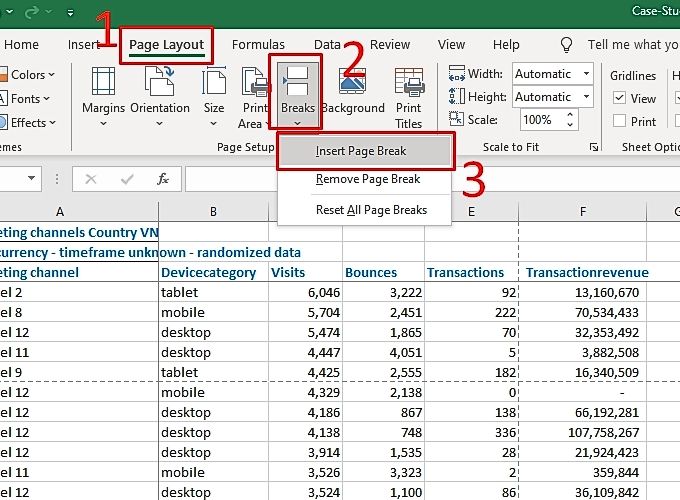
Task: Click the Transactions header cell
Action: click(471, 272)
